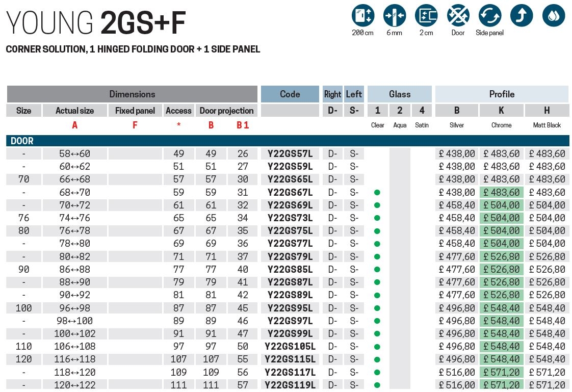572x392 pixels.
Task: Select green Clear glass dot for Y22GS95L
Action: click(377, 308)
